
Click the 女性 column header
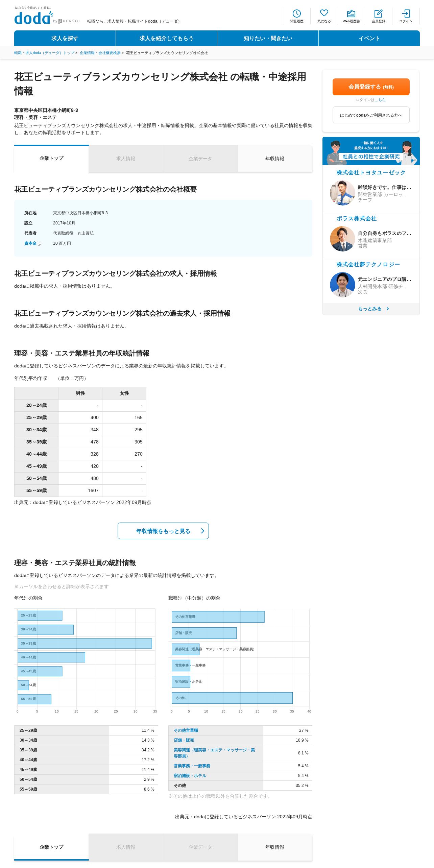click(x=124, y=393)
